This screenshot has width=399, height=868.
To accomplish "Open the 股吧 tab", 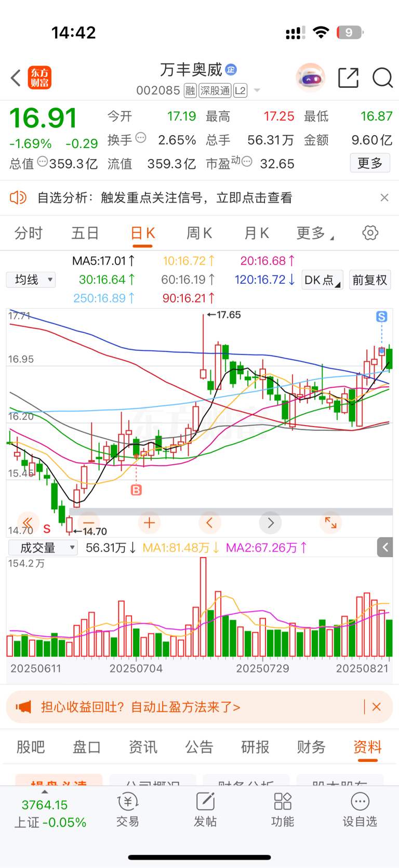I will coord(31,747).
